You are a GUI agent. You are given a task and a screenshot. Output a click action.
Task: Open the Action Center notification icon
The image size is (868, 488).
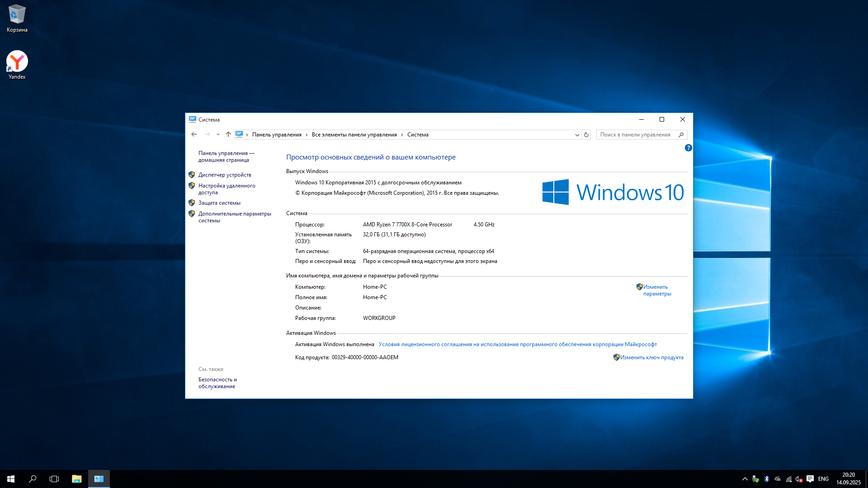(x=810, y=479)
